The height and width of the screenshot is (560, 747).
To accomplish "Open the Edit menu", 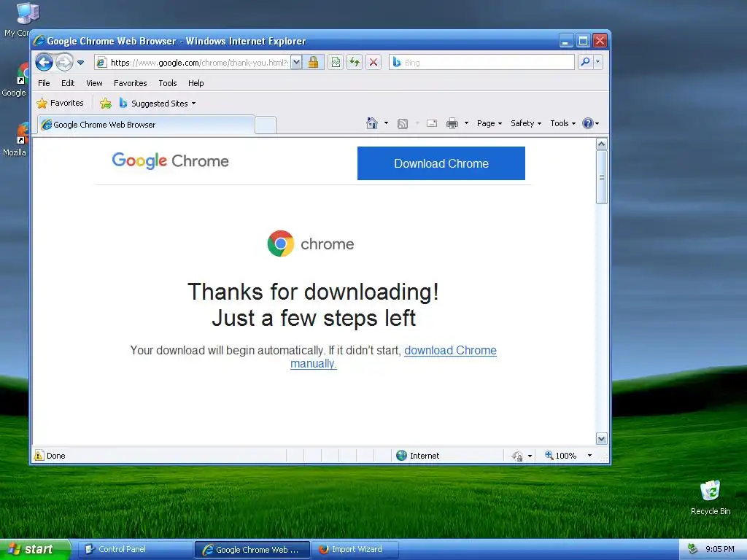I will coord(68,83).
